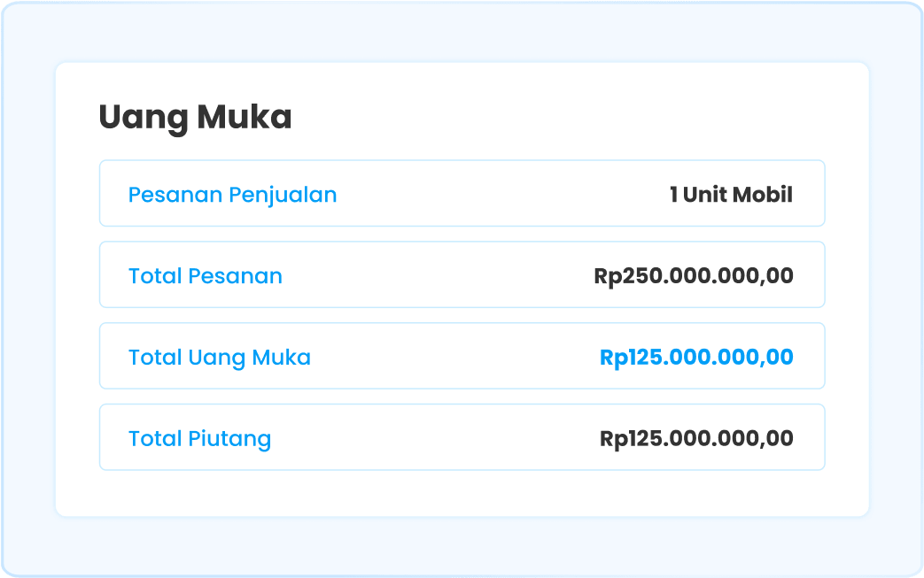Select the black Rp125.000.000,00 receivable amount
The height and width of the screenshot is (578, 924).
696,439
